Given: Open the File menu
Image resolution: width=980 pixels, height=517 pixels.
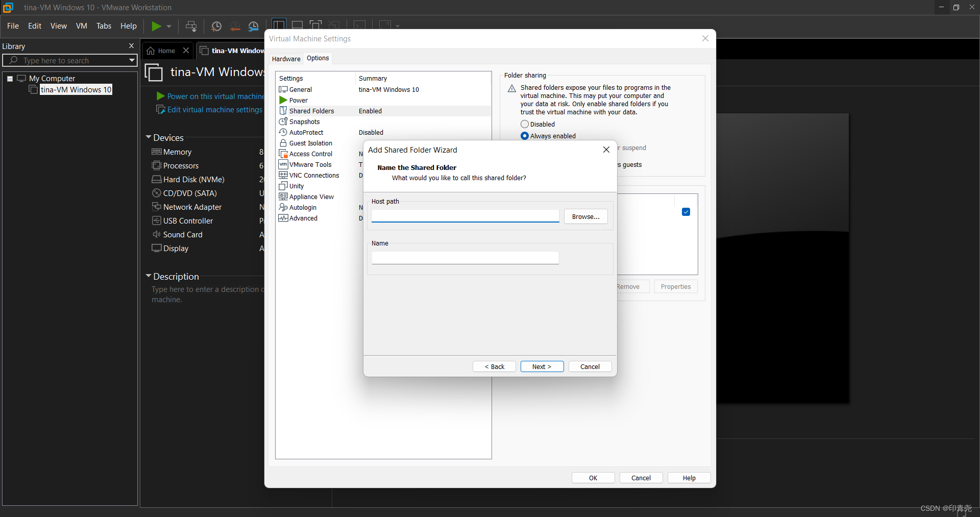Looking at the screenshot, I should pyautogui.click(x=13, y=26).
